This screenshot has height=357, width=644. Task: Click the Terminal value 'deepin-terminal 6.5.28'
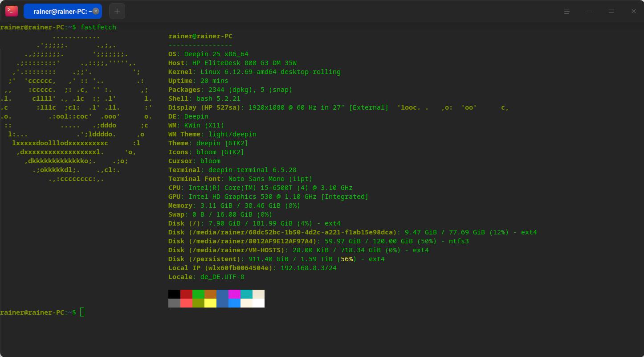(253, 170)
